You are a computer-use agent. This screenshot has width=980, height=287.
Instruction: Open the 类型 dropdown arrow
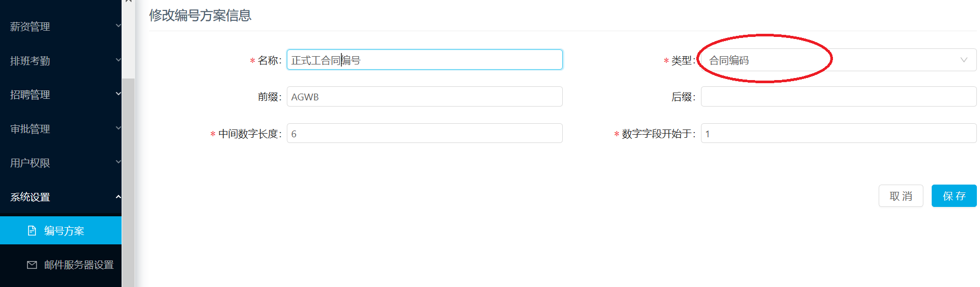pos(963,60)
